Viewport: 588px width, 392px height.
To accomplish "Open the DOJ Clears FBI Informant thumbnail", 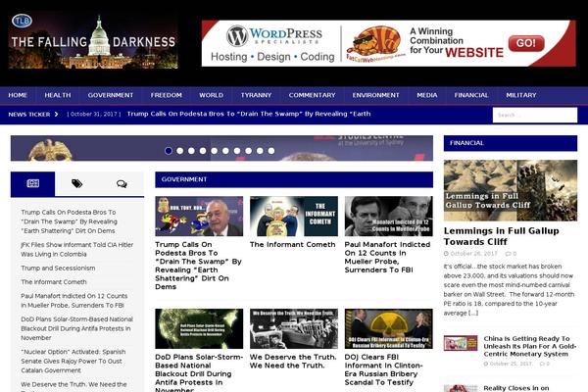I will point(388,328).
